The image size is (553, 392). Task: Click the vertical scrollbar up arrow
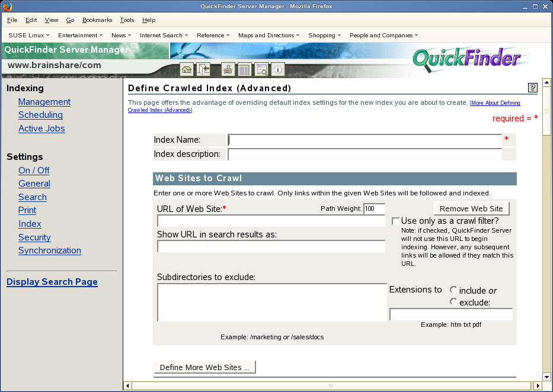[546, 83]
